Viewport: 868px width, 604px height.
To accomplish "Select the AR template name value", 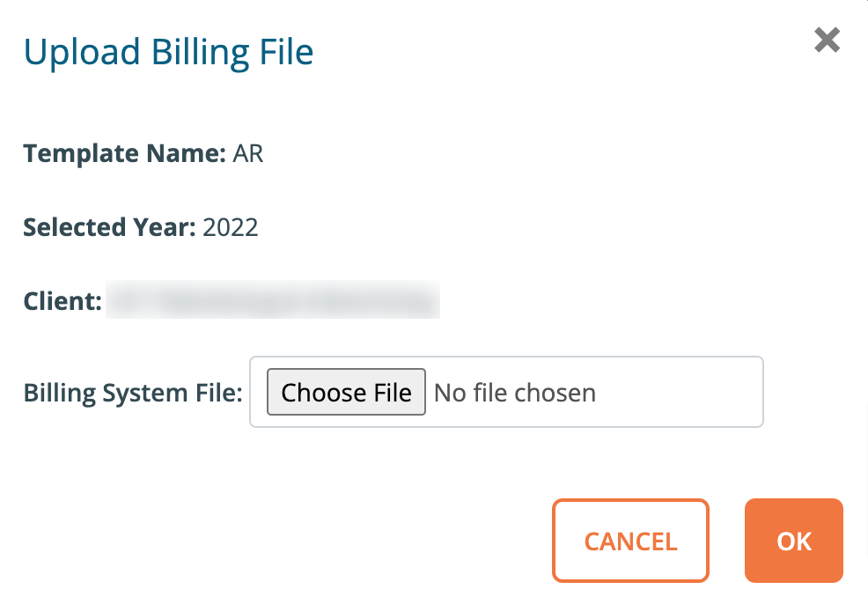I will [249, 153].
